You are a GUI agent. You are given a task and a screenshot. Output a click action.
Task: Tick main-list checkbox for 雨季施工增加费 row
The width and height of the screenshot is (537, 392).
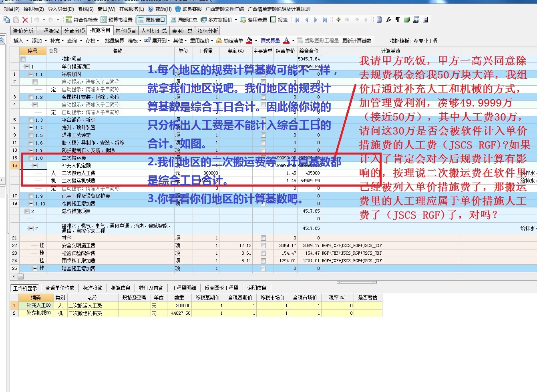tap(263, 261)
